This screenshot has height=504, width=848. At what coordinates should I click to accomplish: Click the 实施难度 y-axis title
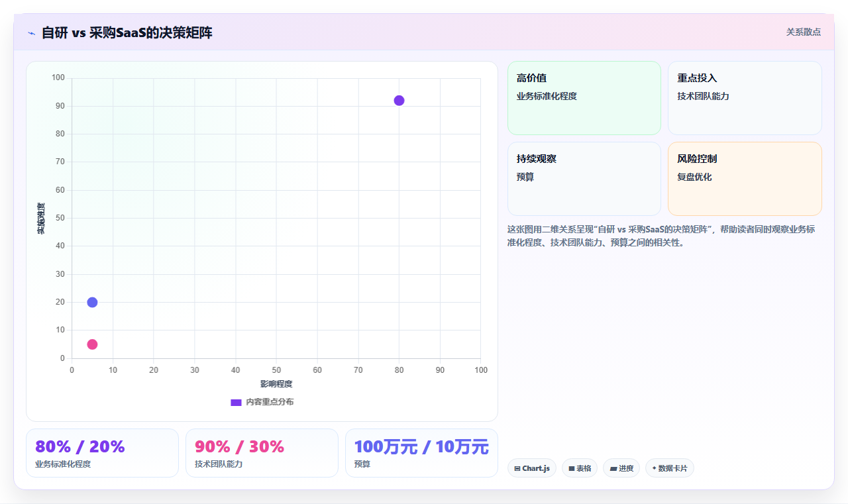coord(41,219)
